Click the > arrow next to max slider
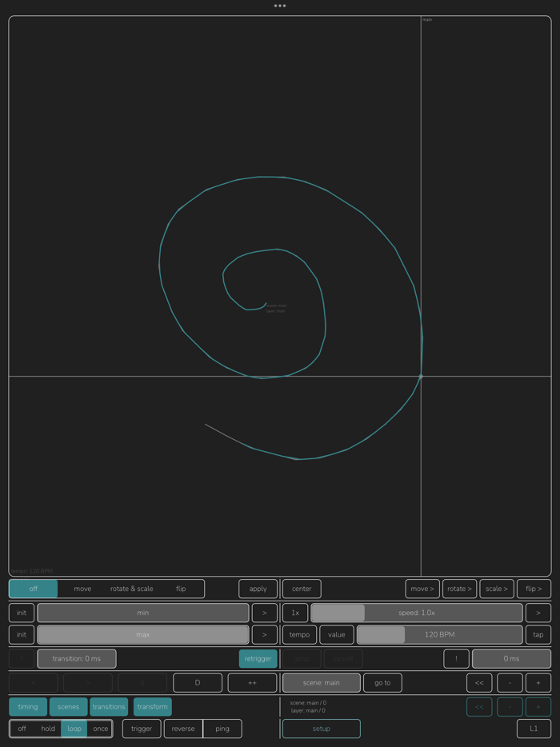 point(265,634)
